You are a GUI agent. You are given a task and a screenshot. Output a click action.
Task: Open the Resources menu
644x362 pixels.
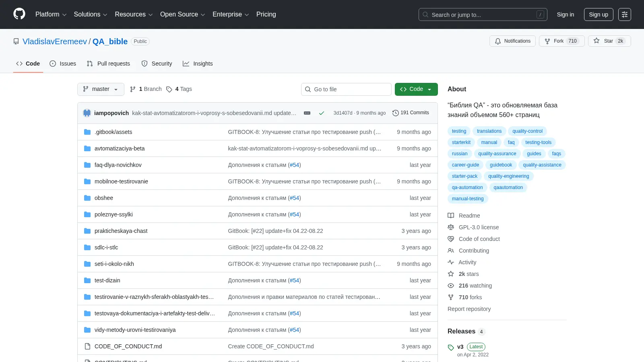[x=134, y=14]
